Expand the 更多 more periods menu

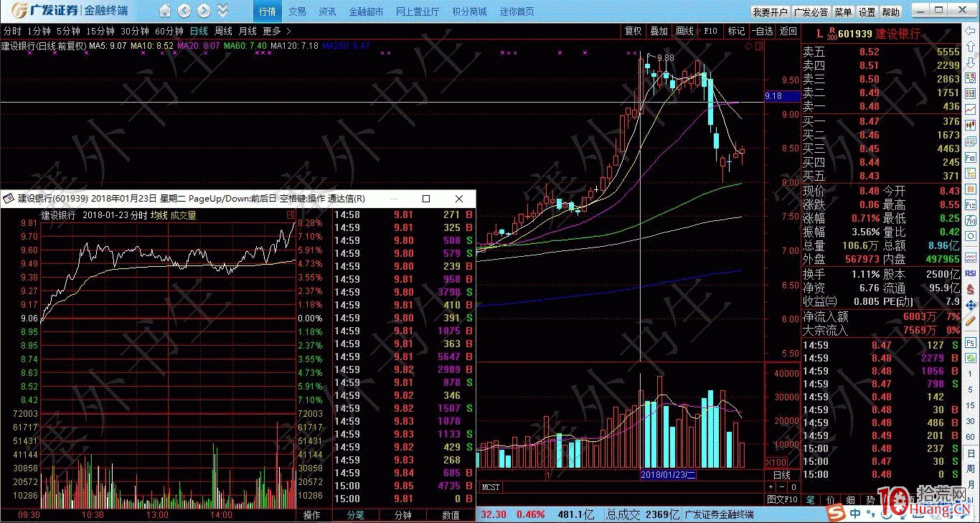click(277, 31)
